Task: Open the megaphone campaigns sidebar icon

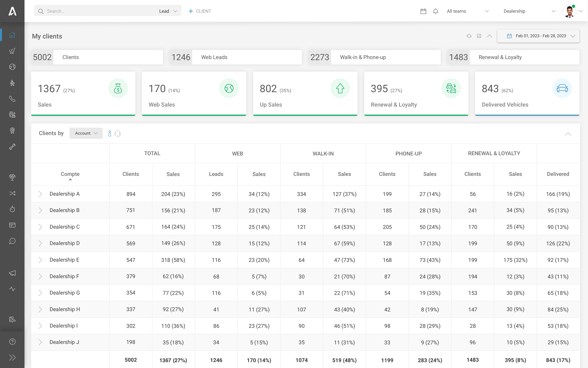Action: (12, 273)
